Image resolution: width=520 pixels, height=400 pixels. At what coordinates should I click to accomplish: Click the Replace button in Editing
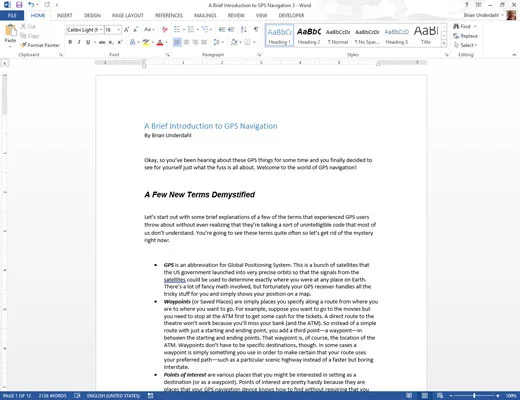click(465, 36)
